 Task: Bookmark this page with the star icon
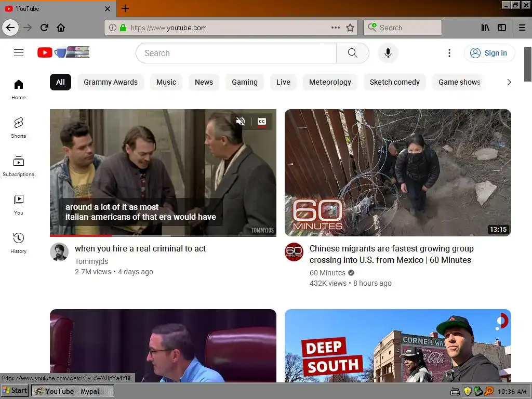click(350, 28)
